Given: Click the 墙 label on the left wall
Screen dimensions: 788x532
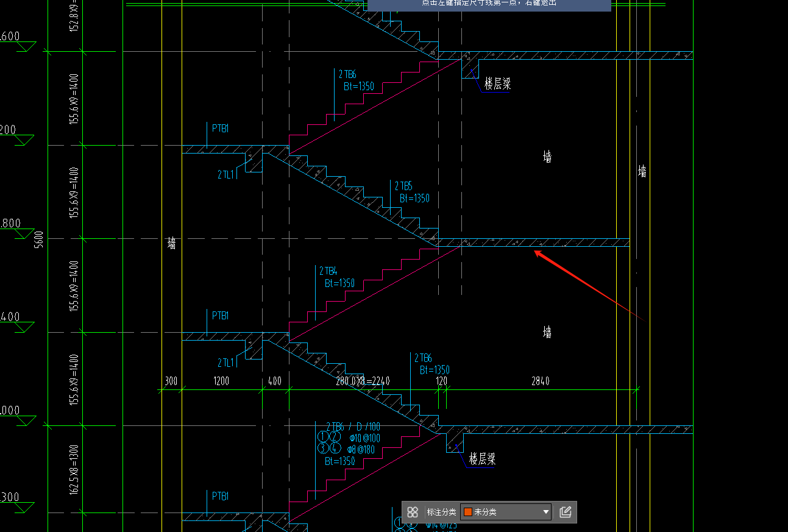Looking at the screenshot, I should (172, 243).
